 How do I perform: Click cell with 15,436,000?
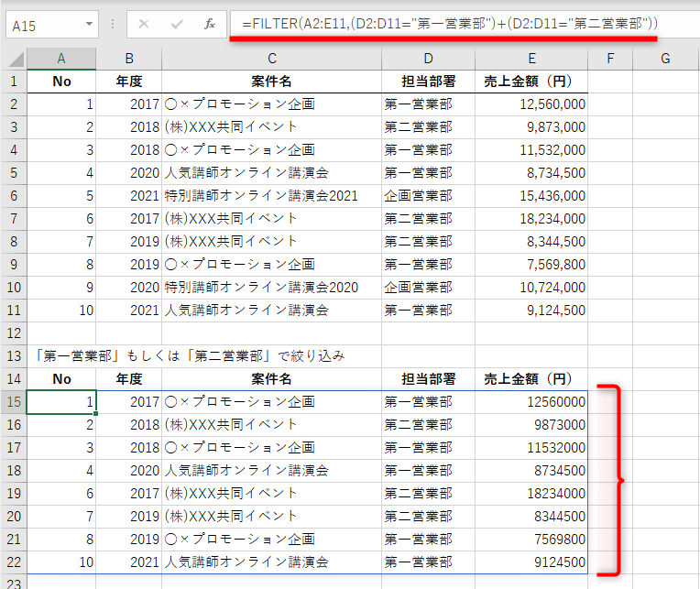531,196
